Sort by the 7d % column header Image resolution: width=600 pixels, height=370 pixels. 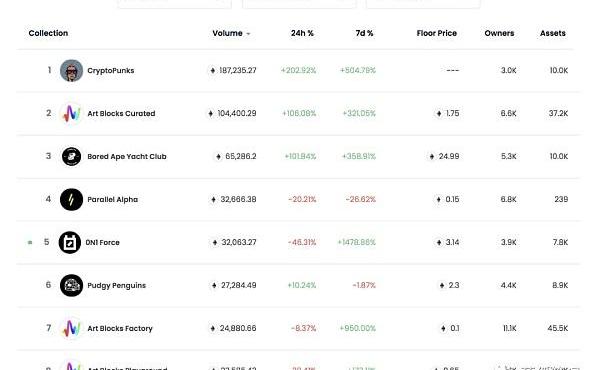(x=364, y=33)
